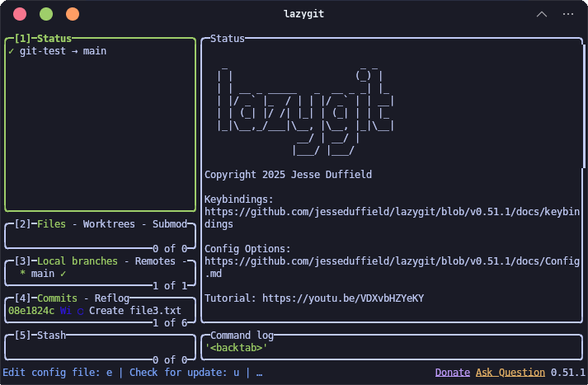Viewport: 588px width, 385px height.
Task: Click the orange window control button
Action: 73,14
